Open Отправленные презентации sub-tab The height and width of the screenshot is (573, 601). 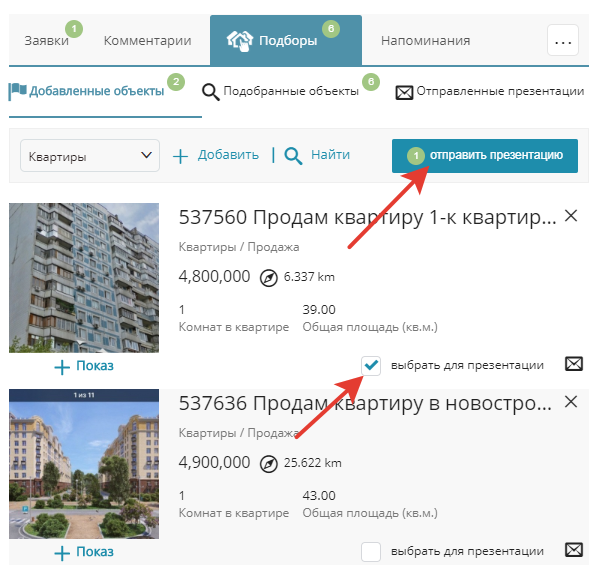490,92
